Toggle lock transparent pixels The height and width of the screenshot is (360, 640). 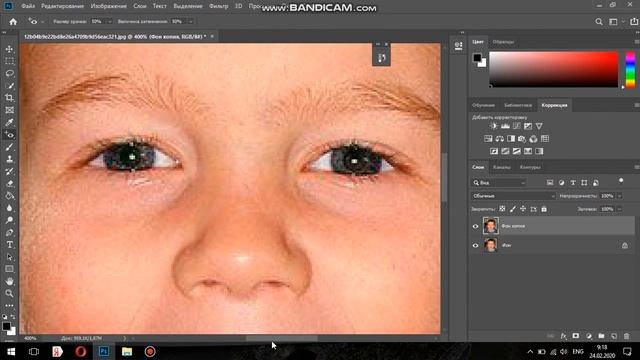click(x=502, y=209)
